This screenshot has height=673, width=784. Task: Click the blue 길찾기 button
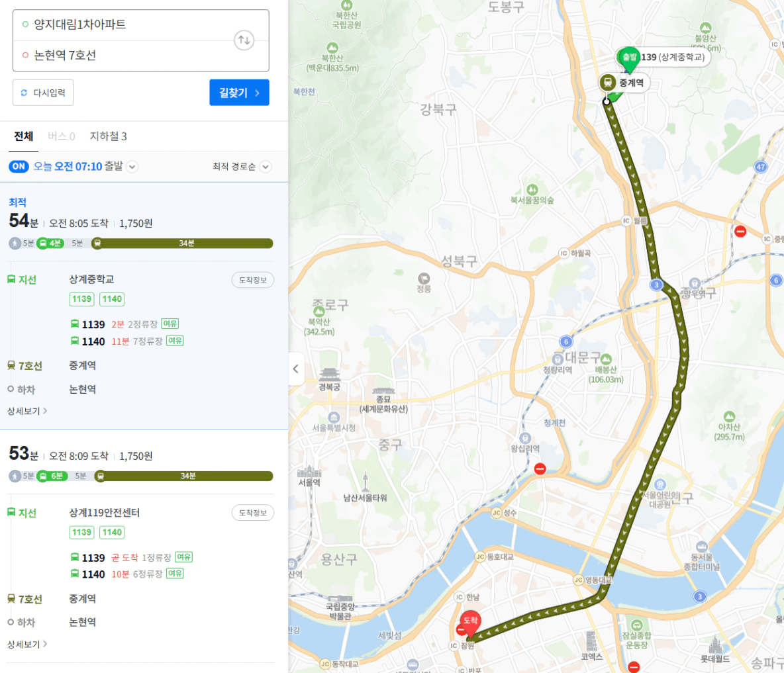point(239,93)
